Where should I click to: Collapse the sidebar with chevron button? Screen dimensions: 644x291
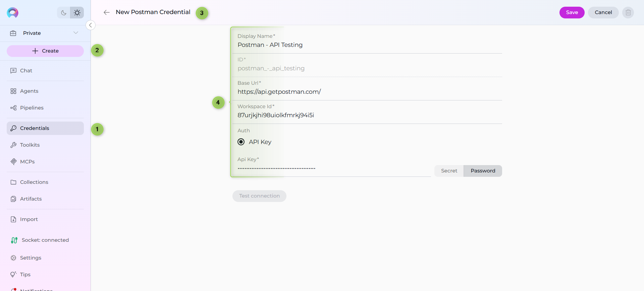pos(91,25)
